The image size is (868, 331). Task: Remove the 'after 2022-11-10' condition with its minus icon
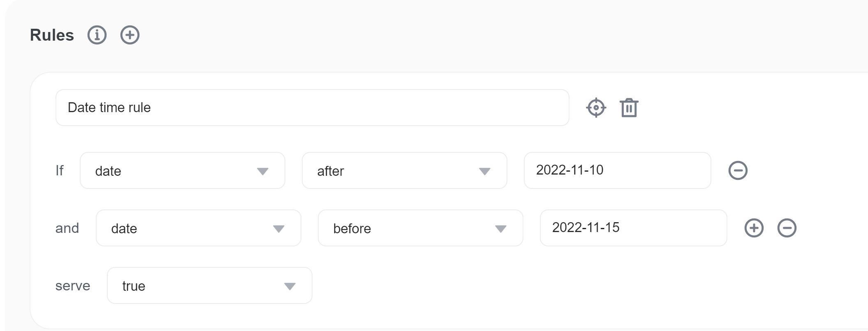point(738,170)
